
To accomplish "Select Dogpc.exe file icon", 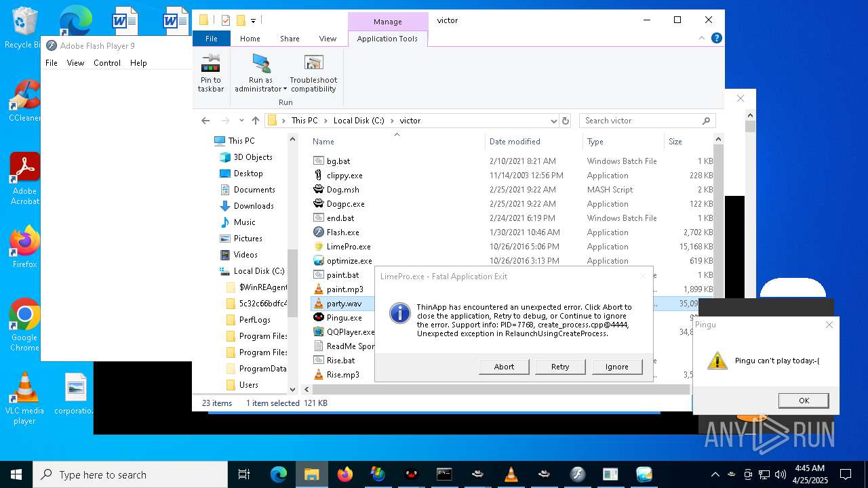I will click(x=319, y=204).
